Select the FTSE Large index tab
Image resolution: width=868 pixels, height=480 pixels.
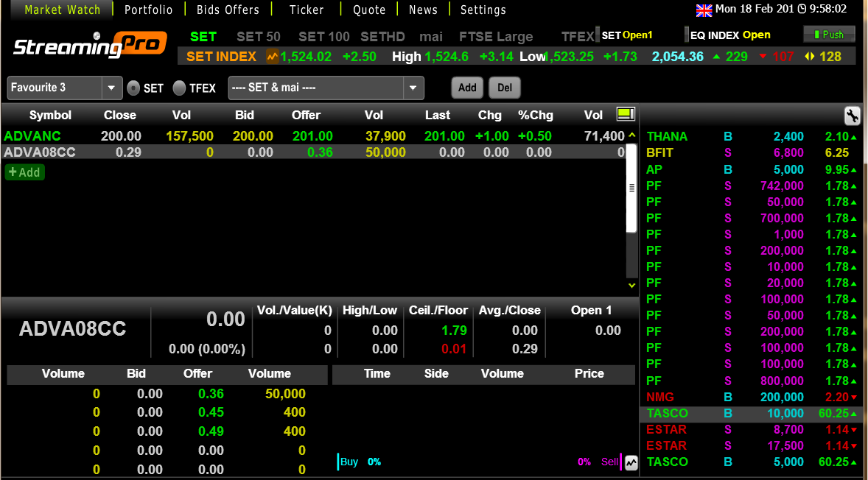click(496, 37)
